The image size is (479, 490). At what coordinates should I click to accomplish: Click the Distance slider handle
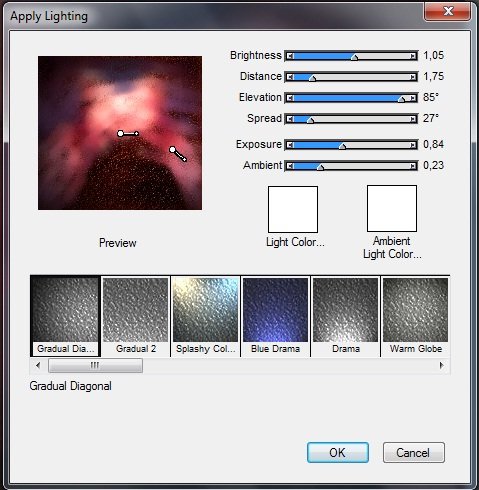click(x=312, y=78)
